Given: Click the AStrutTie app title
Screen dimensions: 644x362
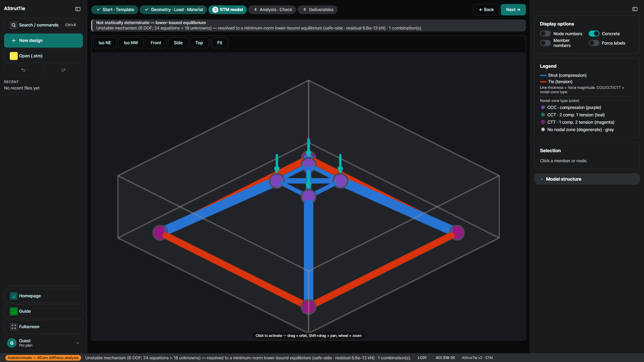Looking at the screenshot, I should pyautogui.click(x=14, y=9).
